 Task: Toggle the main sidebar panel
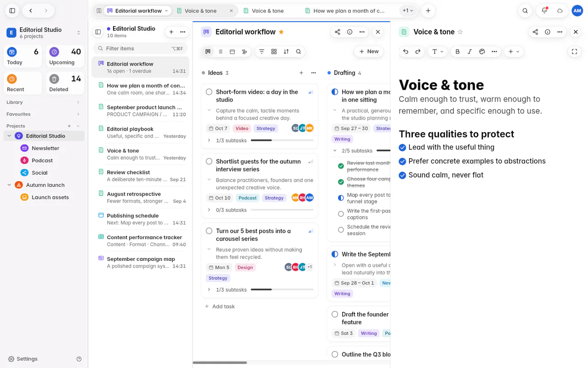12,11
